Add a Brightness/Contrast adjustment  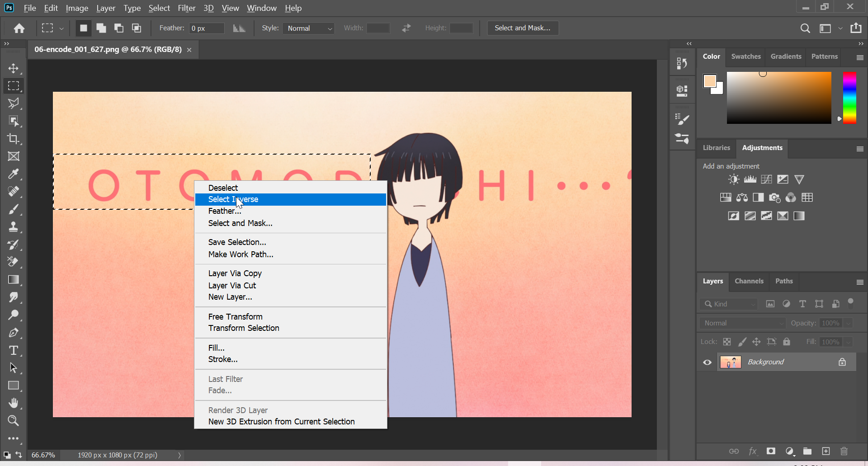734,179
